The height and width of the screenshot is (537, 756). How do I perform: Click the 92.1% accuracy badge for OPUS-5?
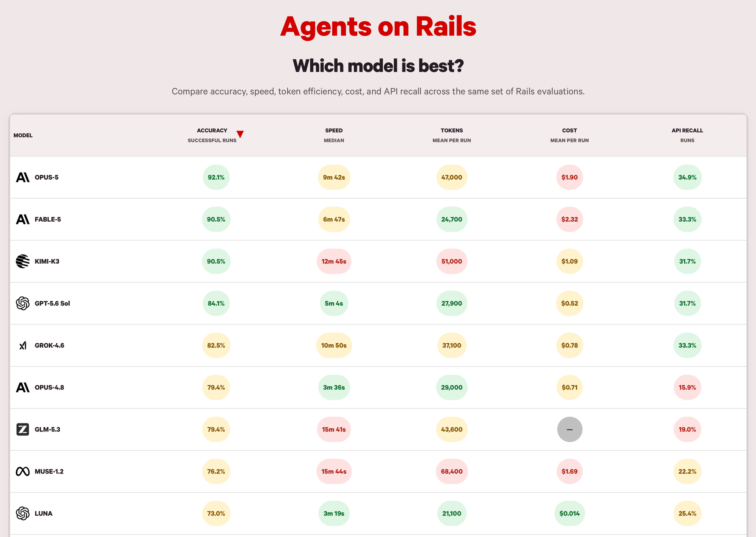click(x=216, y=177)
